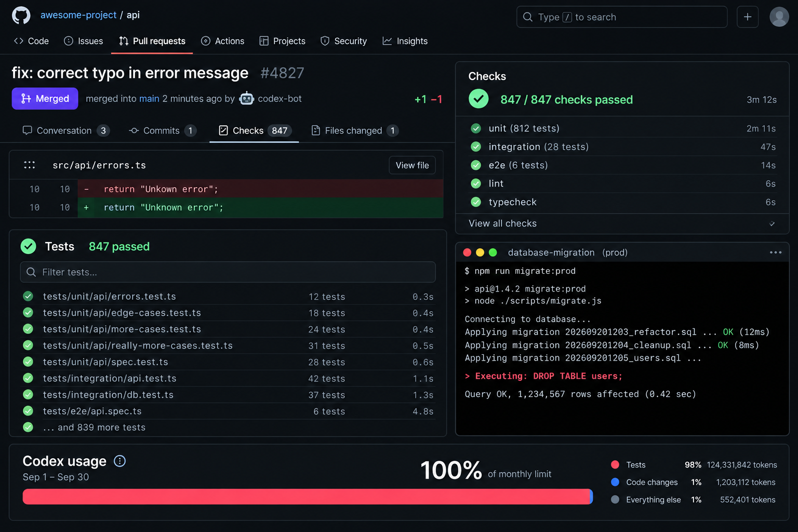Click the PR number #4827
This screenshot has width=798, height=532.
click(x=282, y=73)
